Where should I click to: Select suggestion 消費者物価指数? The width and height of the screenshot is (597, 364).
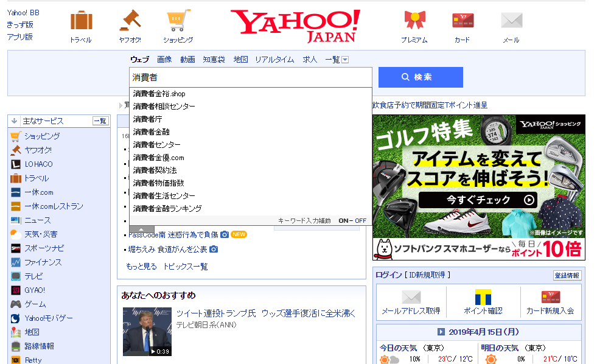coord(251,183)
